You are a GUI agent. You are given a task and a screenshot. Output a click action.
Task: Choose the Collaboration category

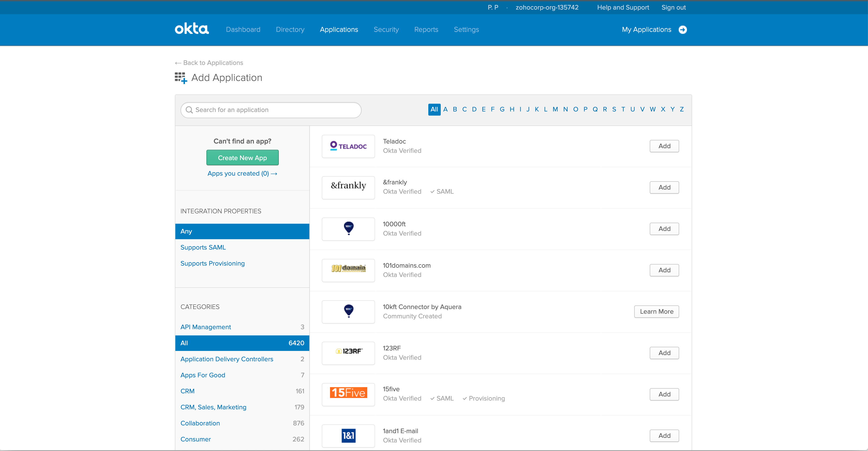tap(200, 423)
